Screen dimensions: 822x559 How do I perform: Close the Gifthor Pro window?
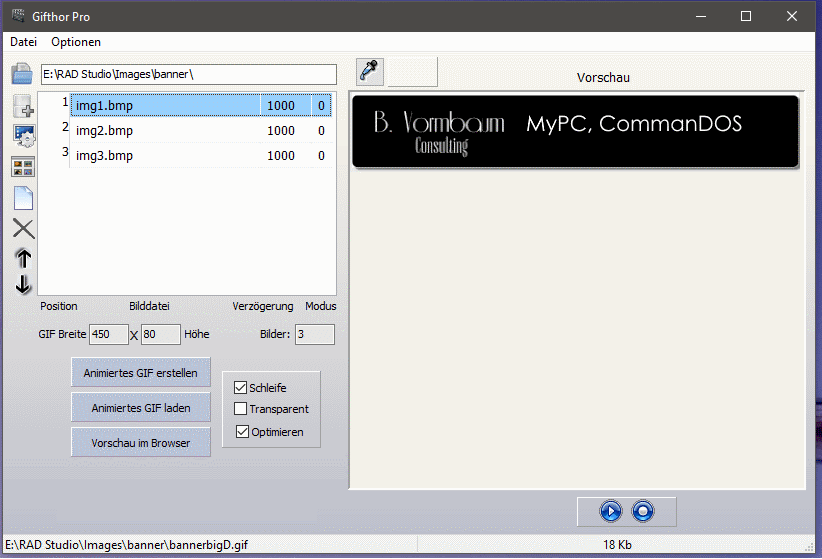(x=792, y=16)
